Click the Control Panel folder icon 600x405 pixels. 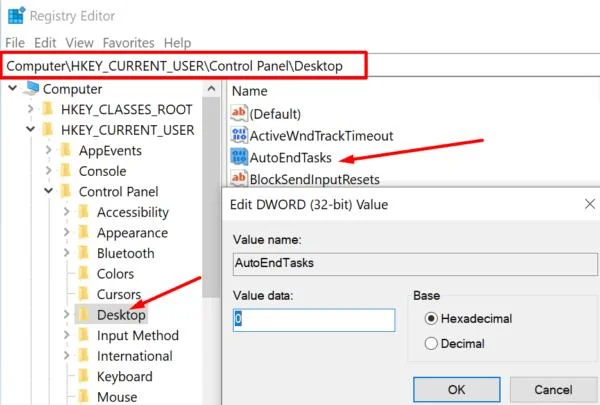(65, 191)
